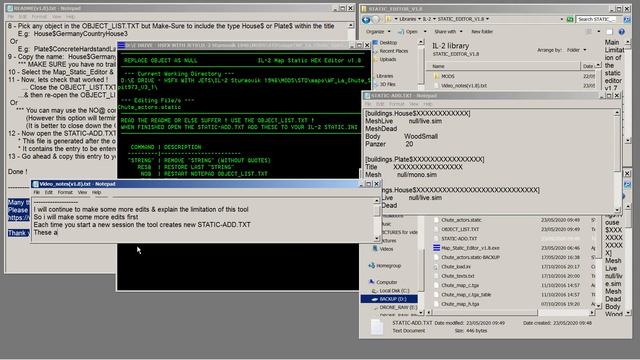Select Chute_actors.static-BACKUP file

[470, 258]
